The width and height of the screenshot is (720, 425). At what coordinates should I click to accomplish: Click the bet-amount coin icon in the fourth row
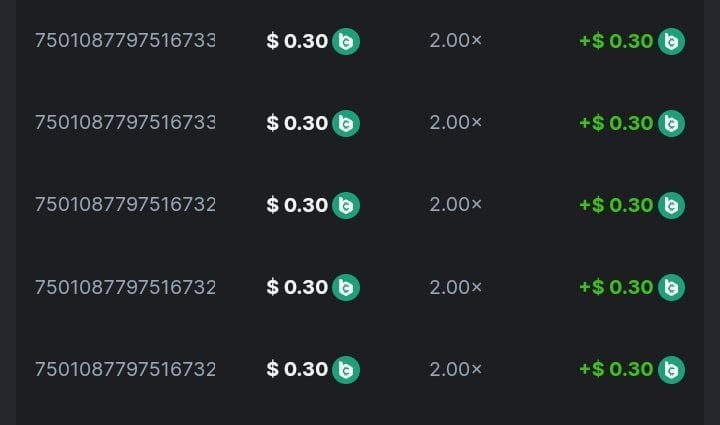[346, 287]
